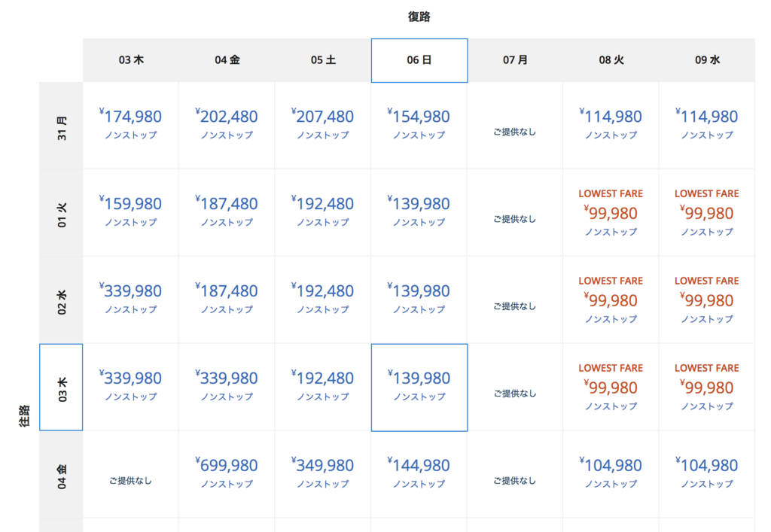Pick LOWEST FARE ¥99,980, outbound 02 水 return 08 火
Image resolution: width=771 pixels, height=532 pixels.
coord(611,300)
